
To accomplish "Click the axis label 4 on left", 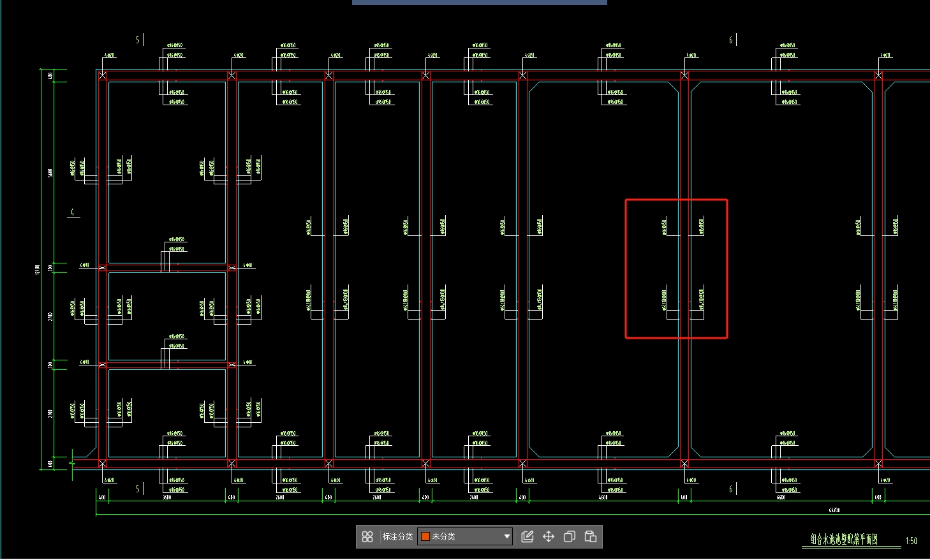I will [x=72, y=212].
